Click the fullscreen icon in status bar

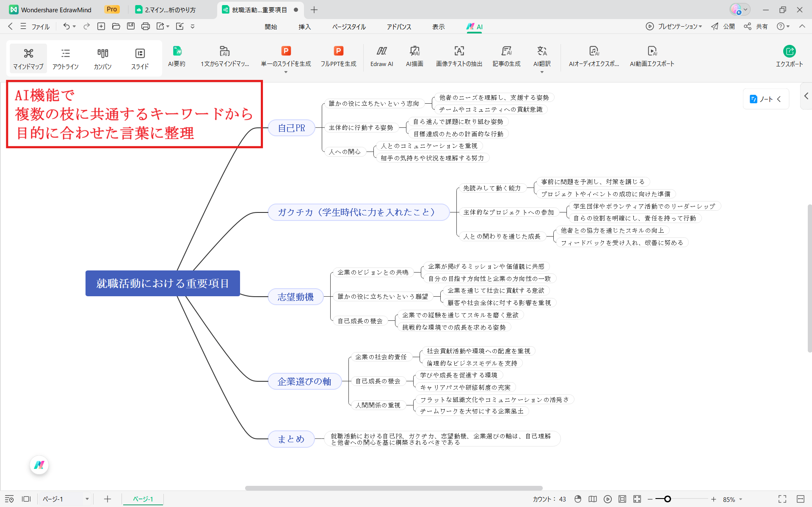tap(782, 499)
